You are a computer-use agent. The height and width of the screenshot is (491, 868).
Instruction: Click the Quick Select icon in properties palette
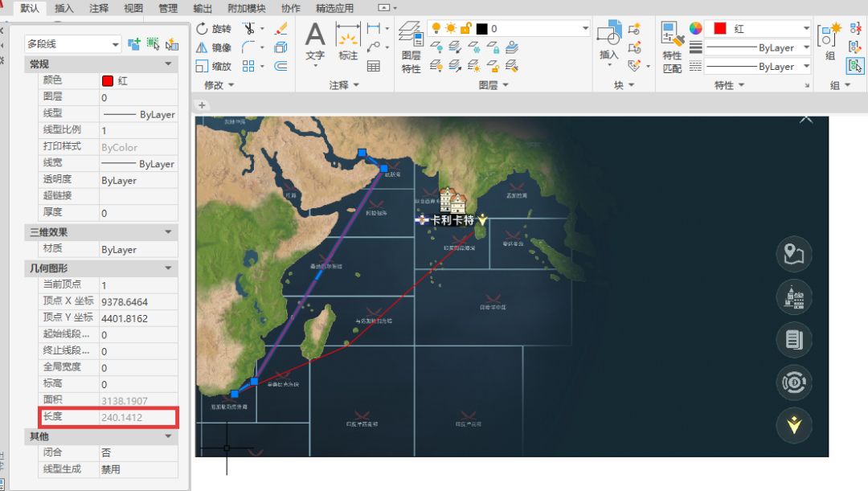[x=171, y=43]
